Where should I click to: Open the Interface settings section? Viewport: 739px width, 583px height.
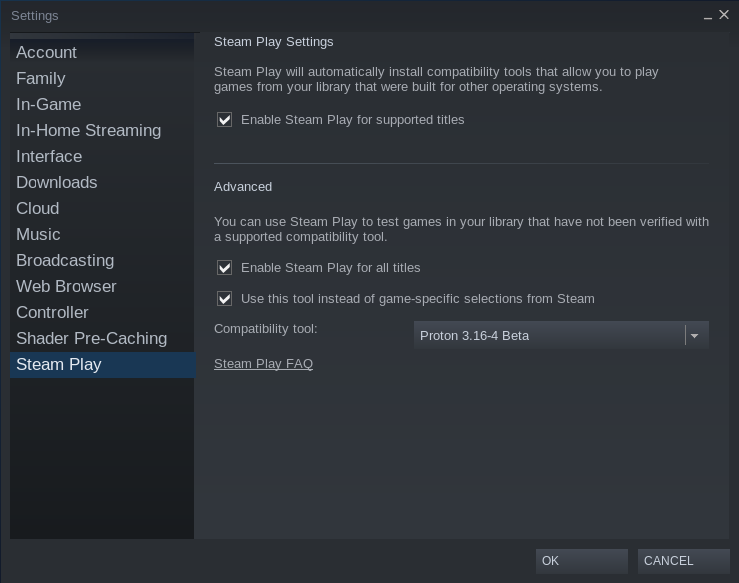click(x=49, y=156)
